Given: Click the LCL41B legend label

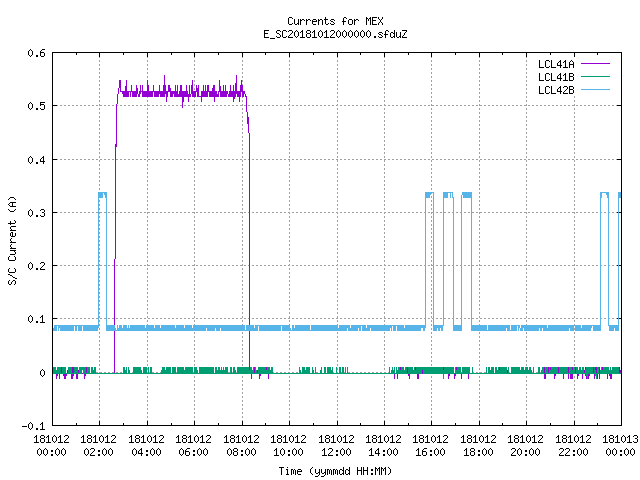Looking at the screenshot, I should (x=556, y=77).
